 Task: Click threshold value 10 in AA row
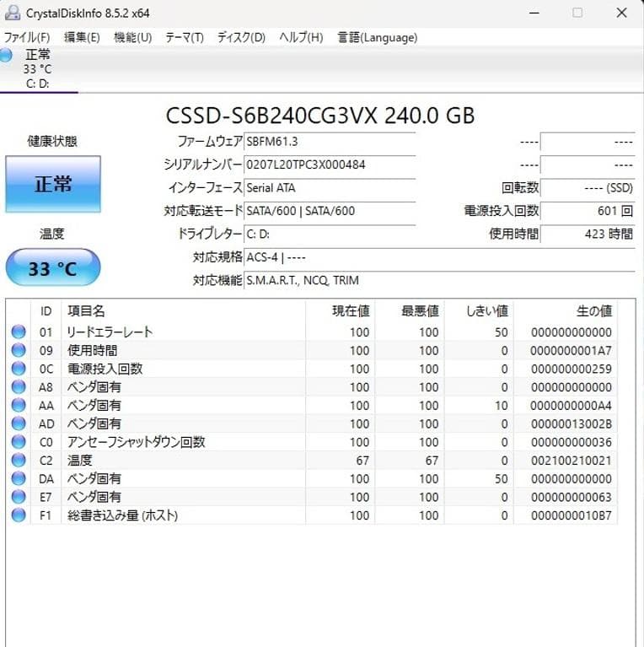click(x=502, y=406)
